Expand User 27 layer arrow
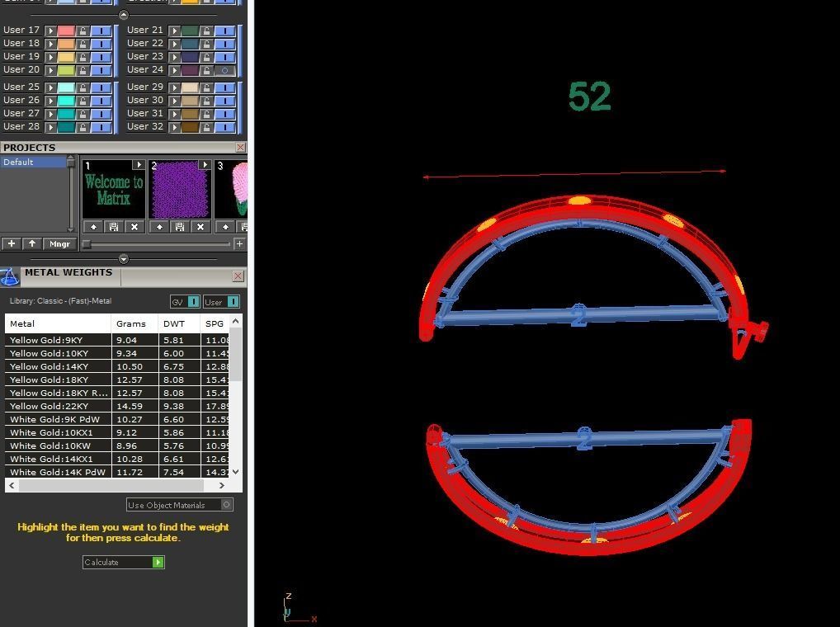This screenshot has width=840, height=627. (x=51, y=114)
